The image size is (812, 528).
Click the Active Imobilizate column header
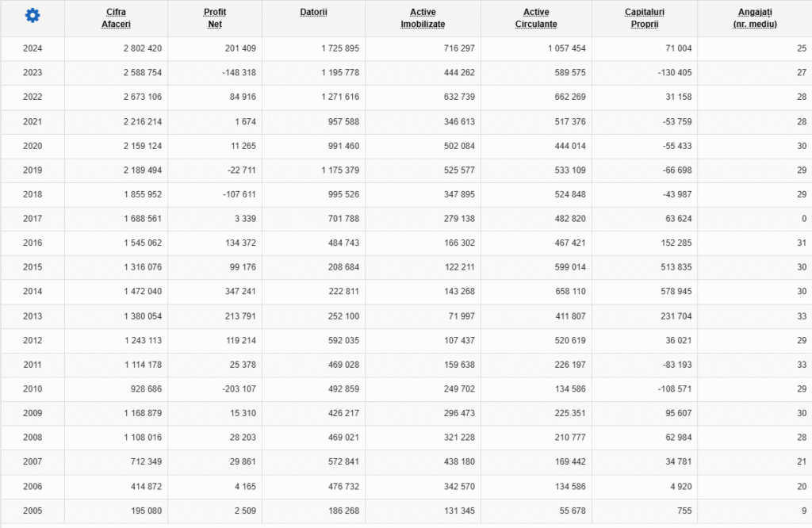point(423,18)
